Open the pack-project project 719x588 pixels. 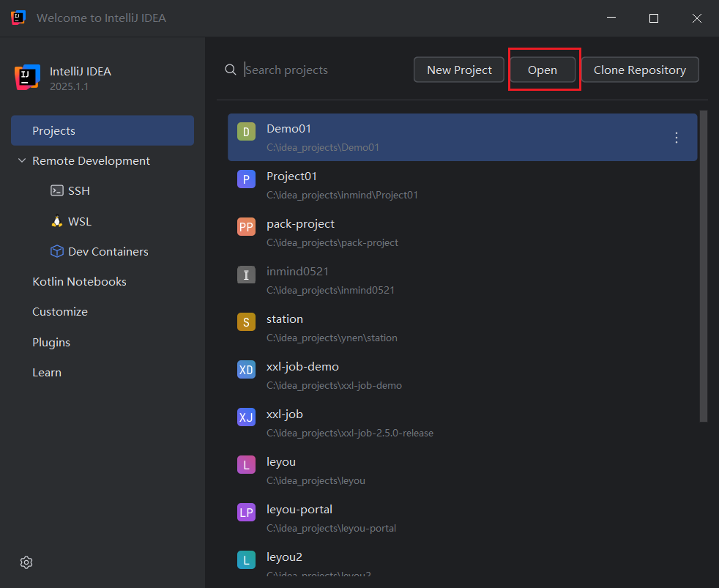tap(462, 233)
